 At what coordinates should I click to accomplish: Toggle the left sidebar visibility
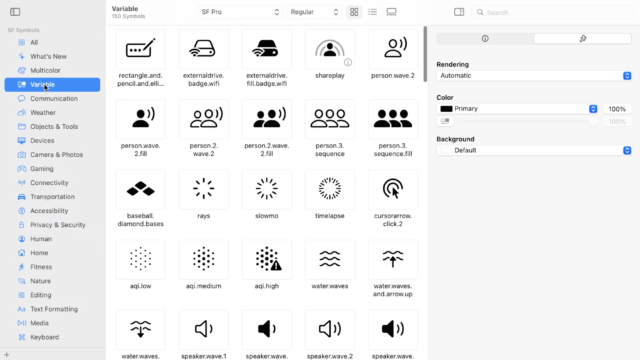(15, 12)
